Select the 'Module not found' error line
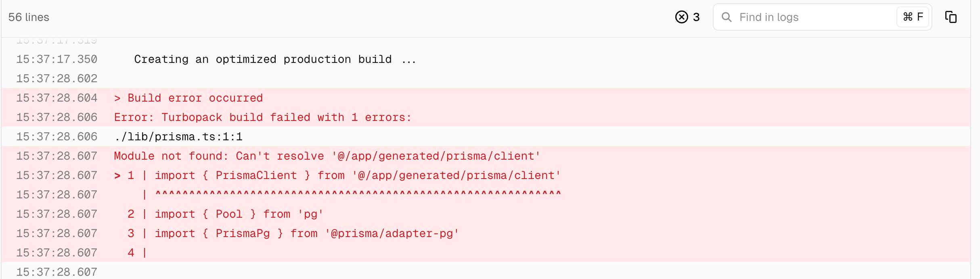 327,156
